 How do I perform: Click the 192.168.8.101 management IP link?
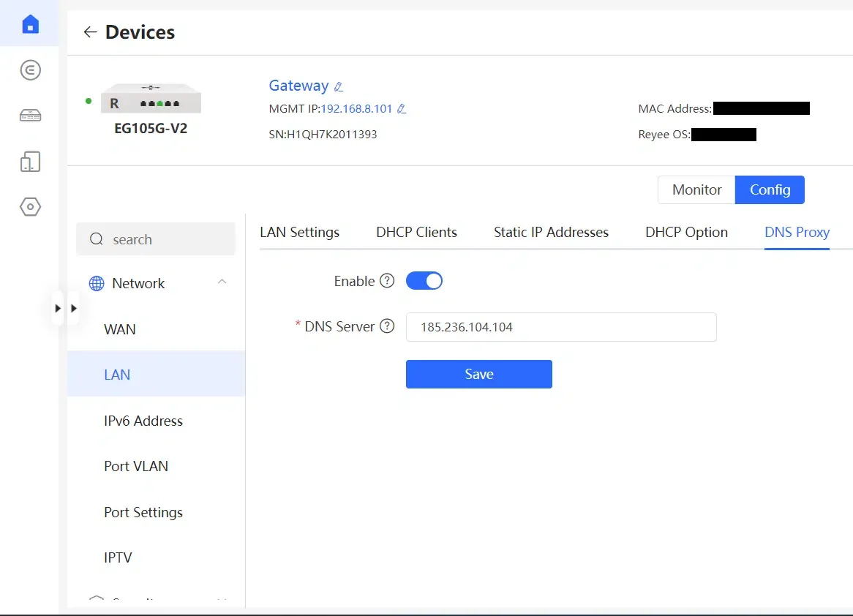point(356,109)
